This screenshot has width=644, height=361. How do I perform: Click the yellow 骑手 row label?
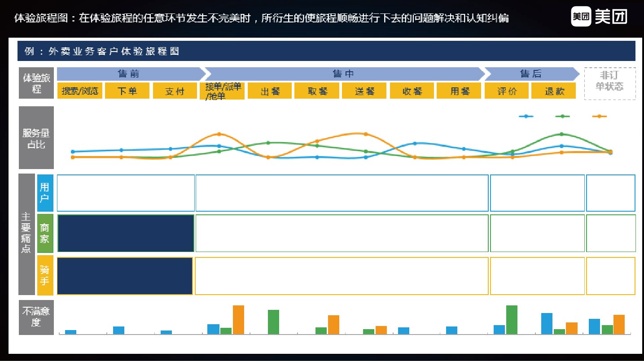point(45,275)
